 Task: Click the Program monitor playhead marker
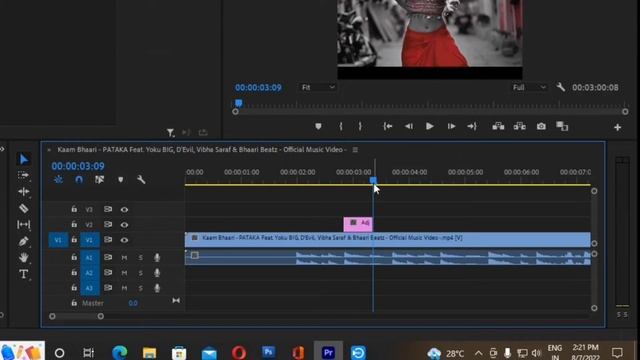[239, 103]
